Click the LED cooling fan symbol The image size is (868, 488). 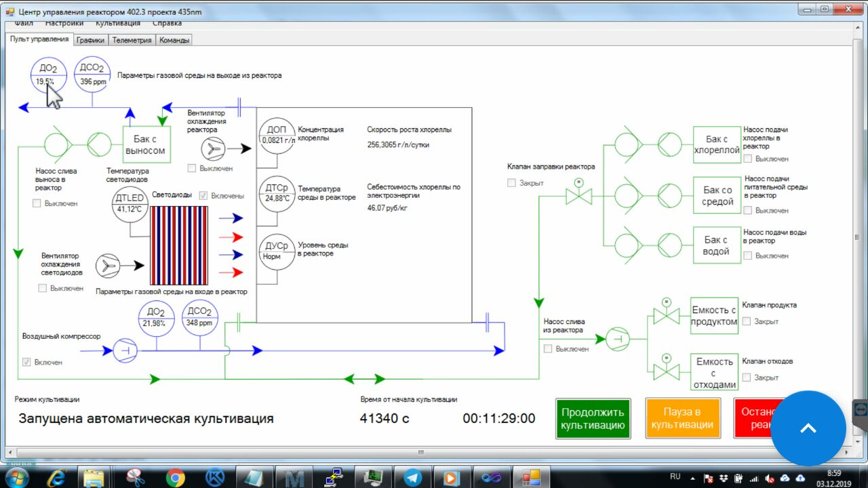[108, 266]
